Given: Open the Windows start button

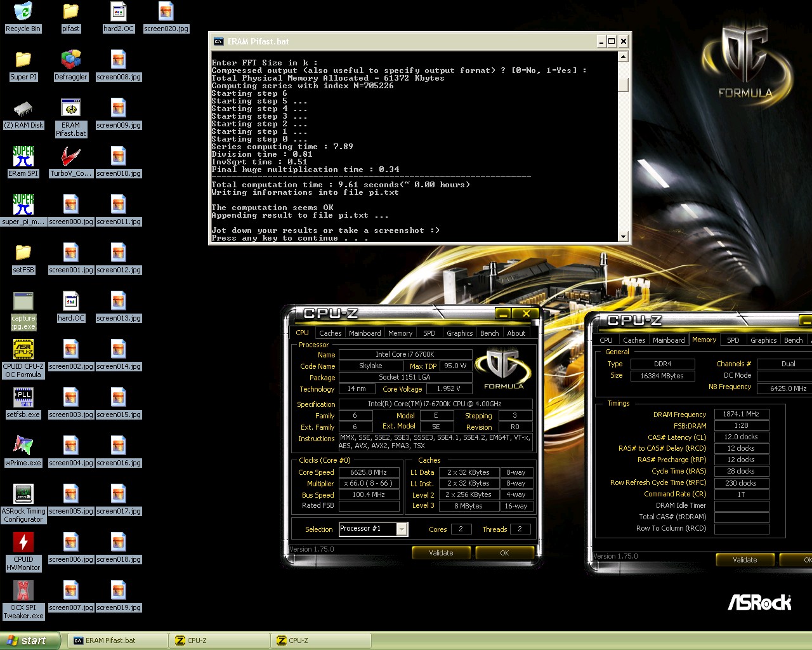Looking at the screenshot, I should [x=30, y=640].
